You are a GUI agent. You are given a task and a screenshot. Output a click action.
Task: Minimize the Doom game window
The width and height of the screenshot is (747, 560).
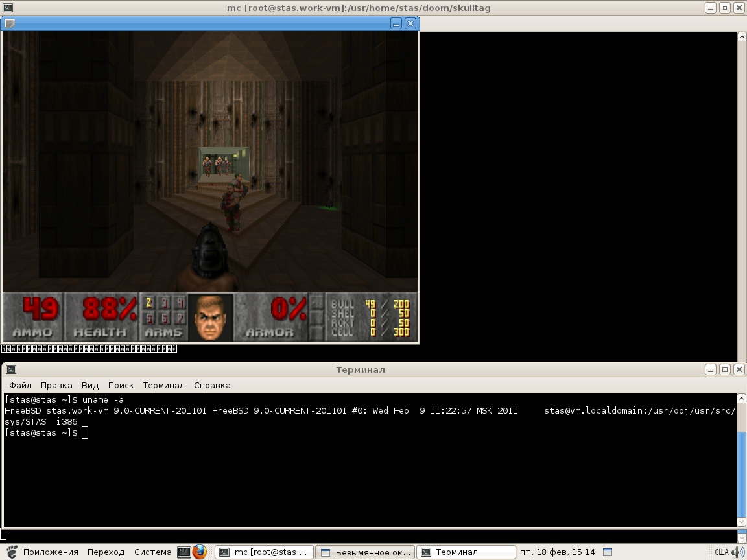tap(396, 23)
